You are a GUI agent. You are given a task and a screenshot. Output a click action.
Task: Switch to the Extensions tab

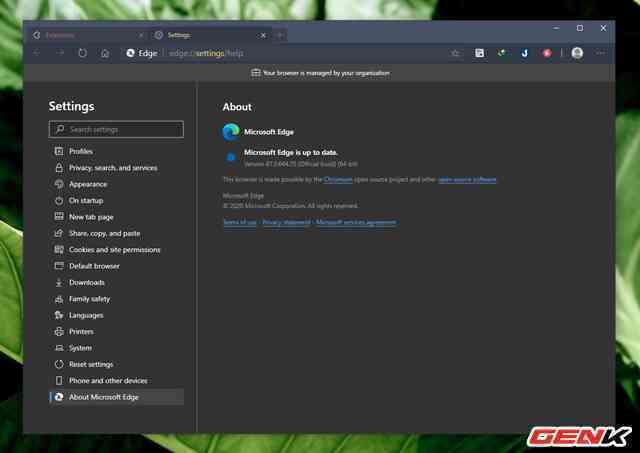point(88,35)
